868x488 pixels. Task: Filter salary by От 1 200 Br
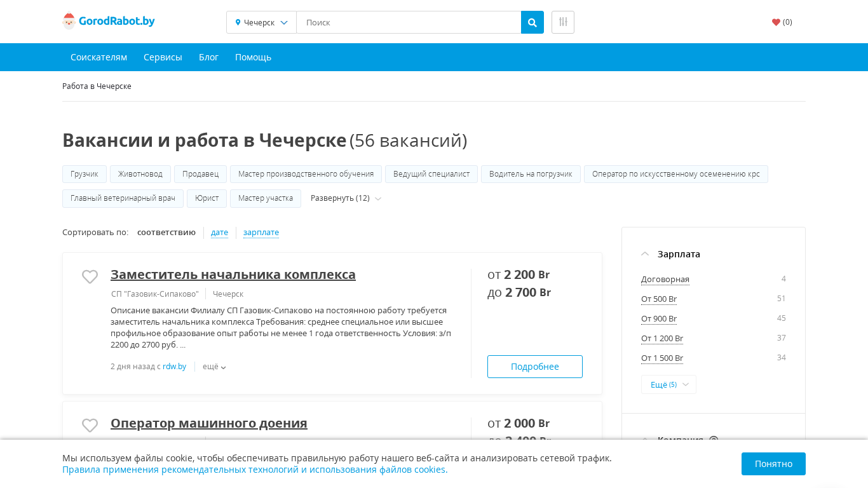[x=661, y=339]
